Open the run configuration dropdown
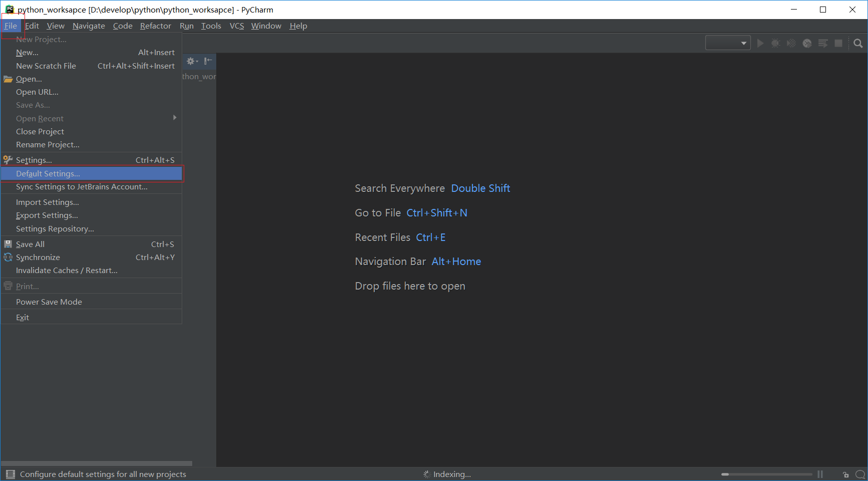 [x=728, y=43]
